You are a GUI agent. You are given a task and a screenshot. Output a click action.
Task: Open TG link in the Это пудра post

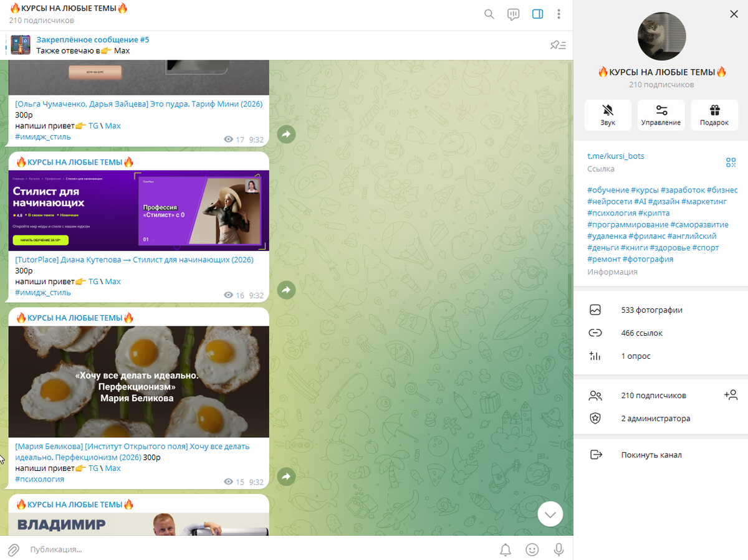click(93, 126)
